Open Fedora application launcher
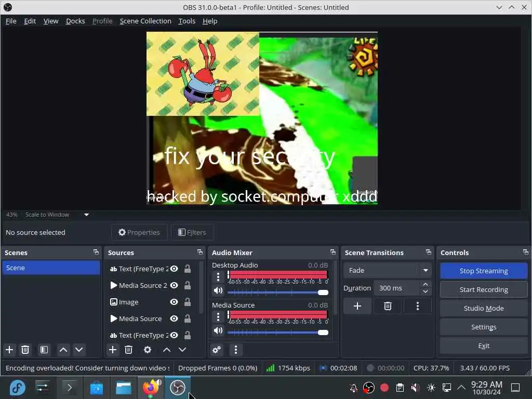The width and height of the screenshot is (532, 399). [17, 388]
